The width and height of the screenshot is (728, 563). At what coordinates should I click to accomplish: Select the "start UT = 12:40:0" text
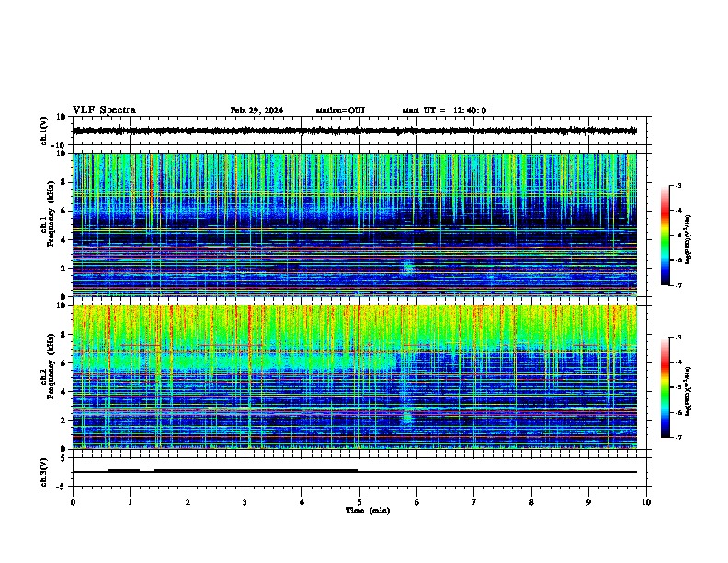(x=444, y=110)
